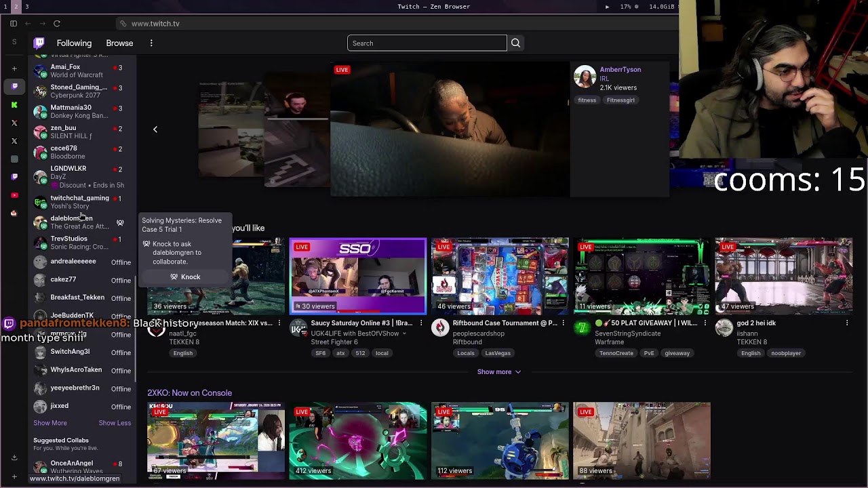Toggle the Zen Browser sidebar panel icon
The width and height of the screenshot is (868, 488).
pyautogui.click(x=14, y=24)
